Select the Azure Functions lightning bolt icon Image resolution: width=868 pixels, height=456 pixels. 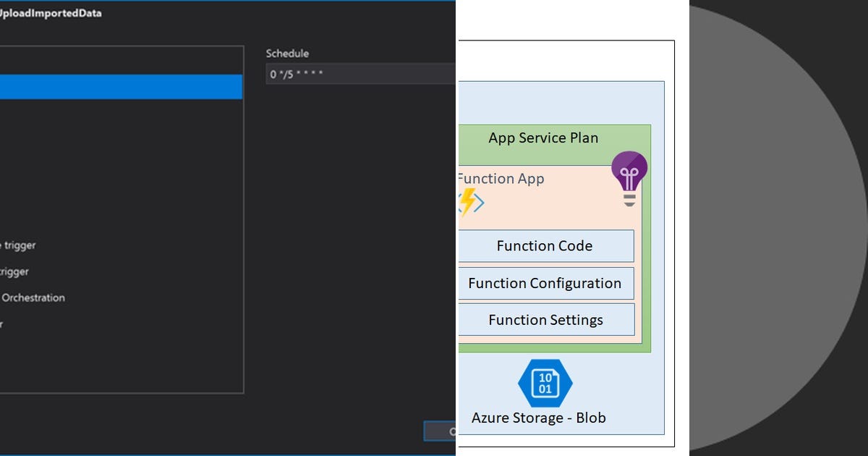[x=469, y=200]
